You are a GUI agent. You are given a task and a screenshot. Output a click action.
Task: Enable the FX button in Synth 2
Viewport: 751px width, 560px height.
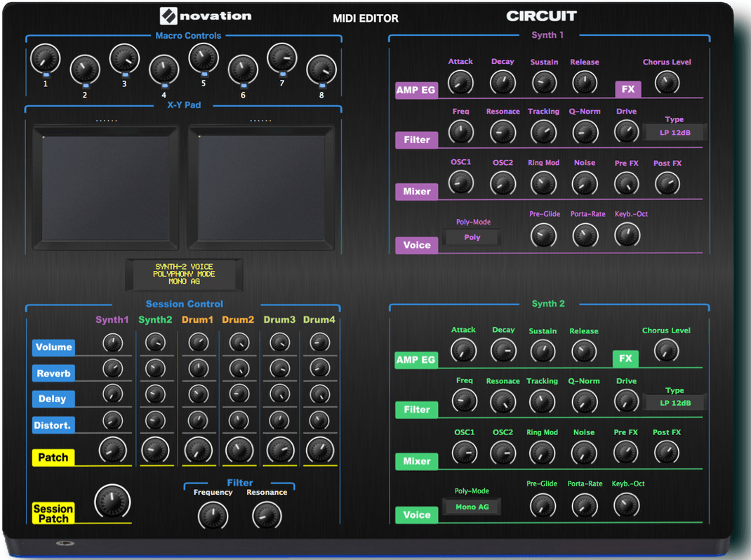pyautogui.click(x=625, y=359)
